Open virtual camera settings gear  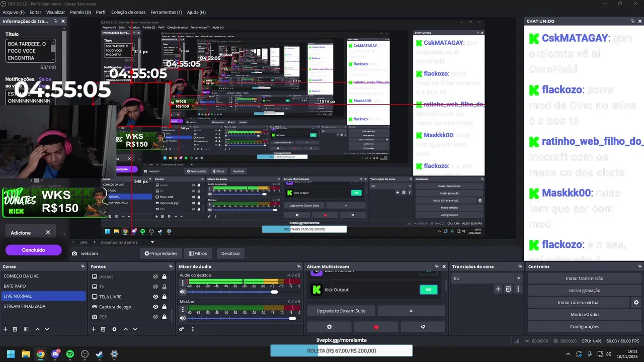636,302
